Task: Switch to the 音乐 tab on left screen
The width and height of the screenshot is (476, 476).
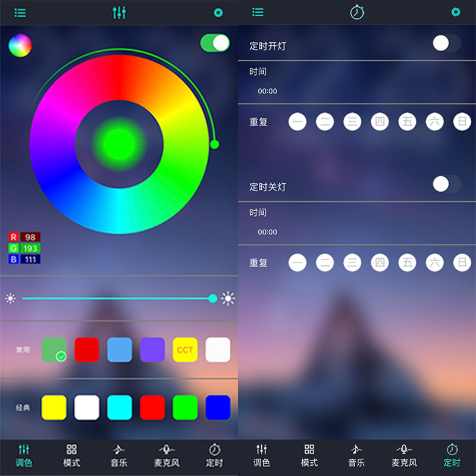Action: tap(119, 456)
